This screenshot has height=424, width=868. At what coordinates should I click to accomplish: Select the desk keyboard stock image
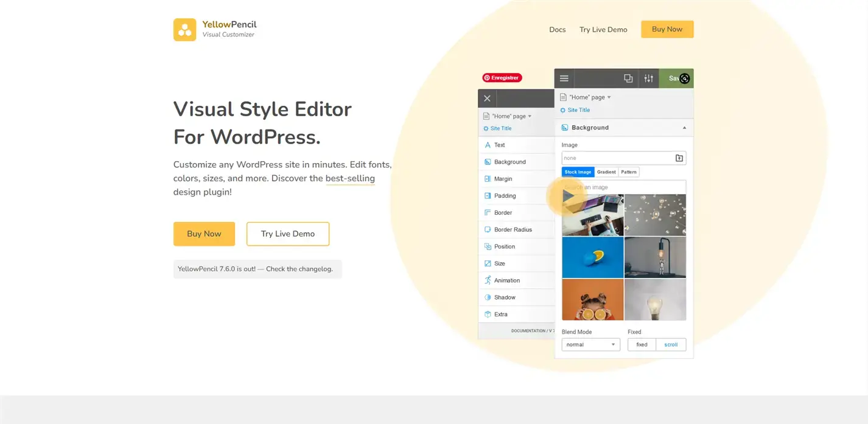click(593, 215)
